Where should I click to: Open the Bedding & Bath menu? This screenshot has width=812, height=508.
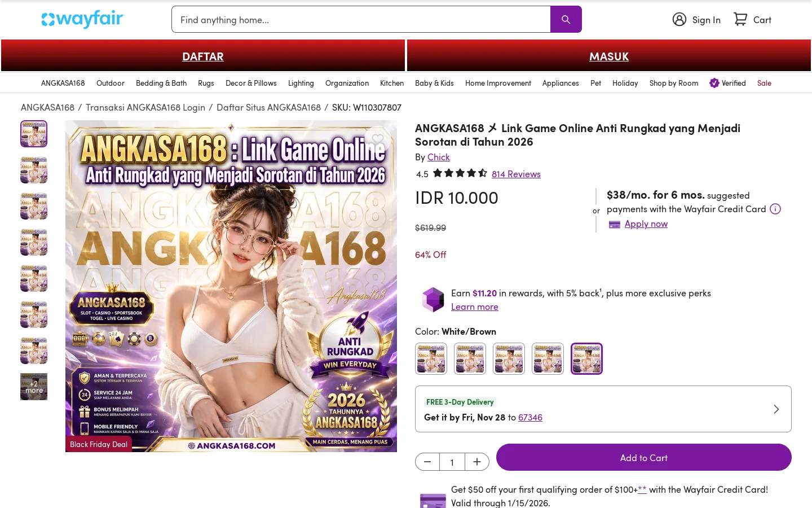(x=161, y=83)
